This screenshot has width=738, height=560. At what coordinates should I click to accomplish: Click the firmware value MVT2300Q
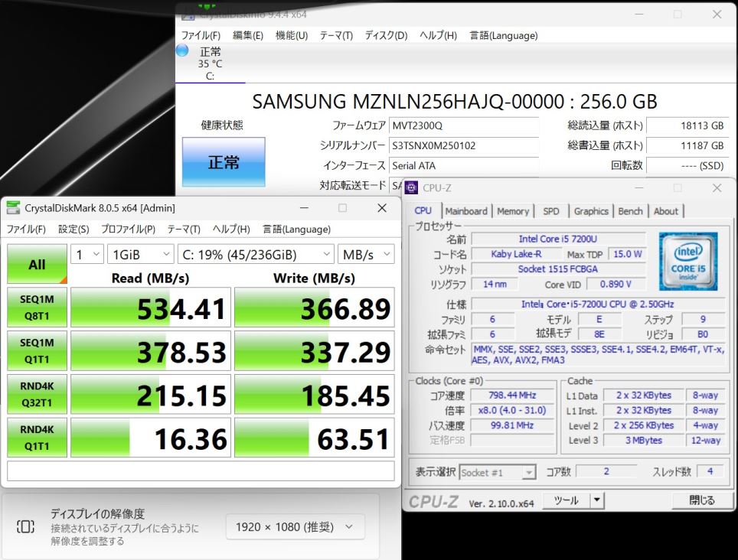pyautogui.click(x=464, y=125)
